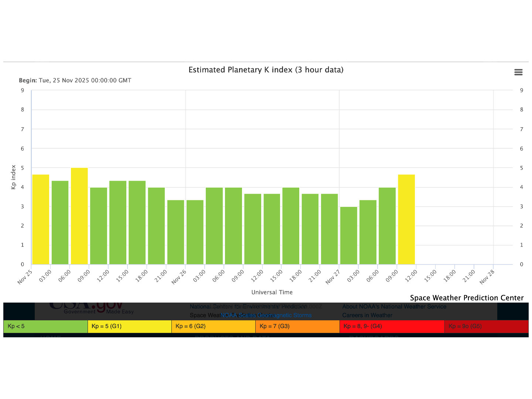This screenshot has width=532, height=399.
Task: Click the yellow bar at Nov 25 06:00
Action: [x=79, y=216]
